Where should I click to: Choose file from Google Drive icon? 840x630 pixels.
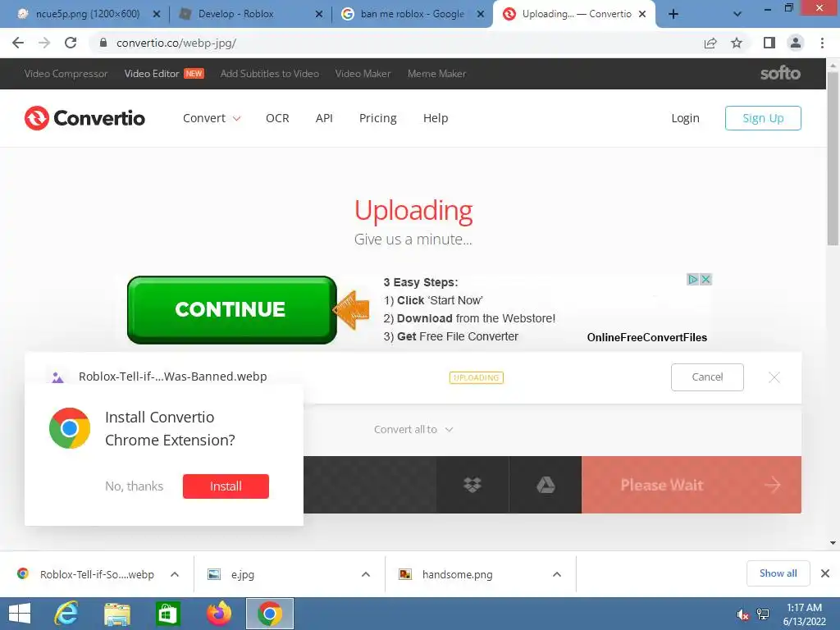coord(546,485)
